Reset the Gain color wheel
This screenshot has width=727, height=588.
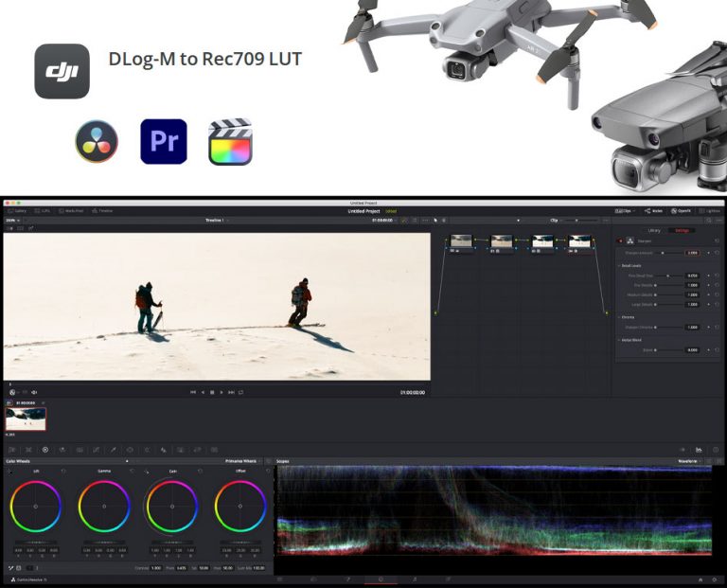(201, 472)
